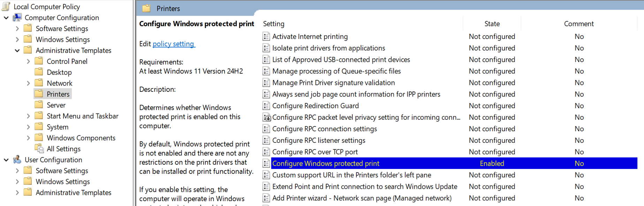644x206 pixels.
Task: Select the Network folder in the tree
Action: tap(60, 83)
